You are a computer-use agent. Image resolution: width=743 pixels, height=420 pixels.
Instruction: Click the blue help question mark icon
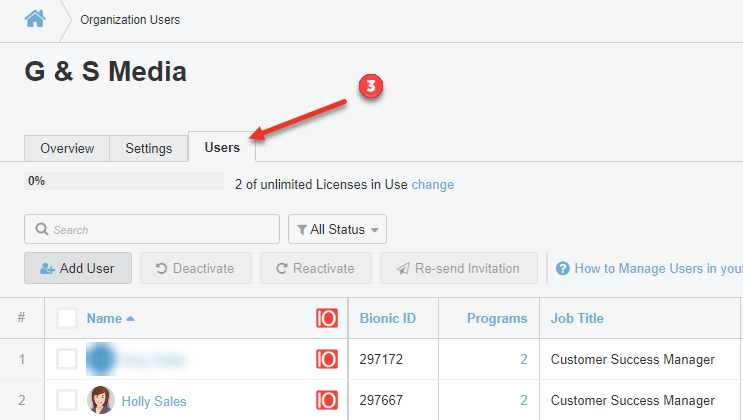[x=563, y=268]
